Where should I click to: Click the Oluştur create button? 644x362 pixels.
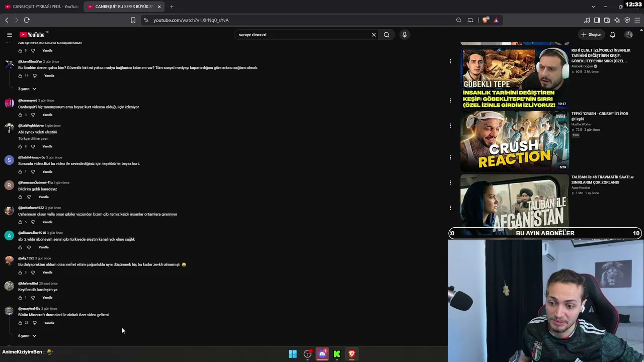(591, 35)
